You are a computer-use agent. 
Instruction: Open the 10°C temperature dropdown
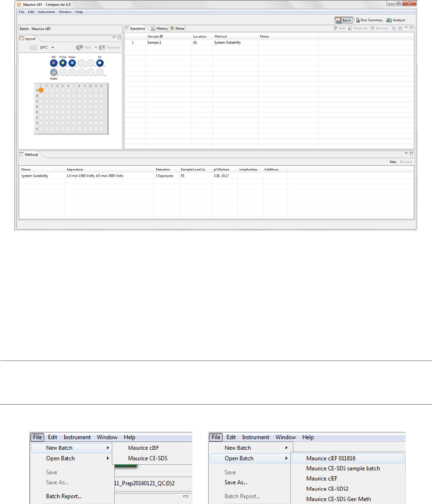[x=53, y=48]
